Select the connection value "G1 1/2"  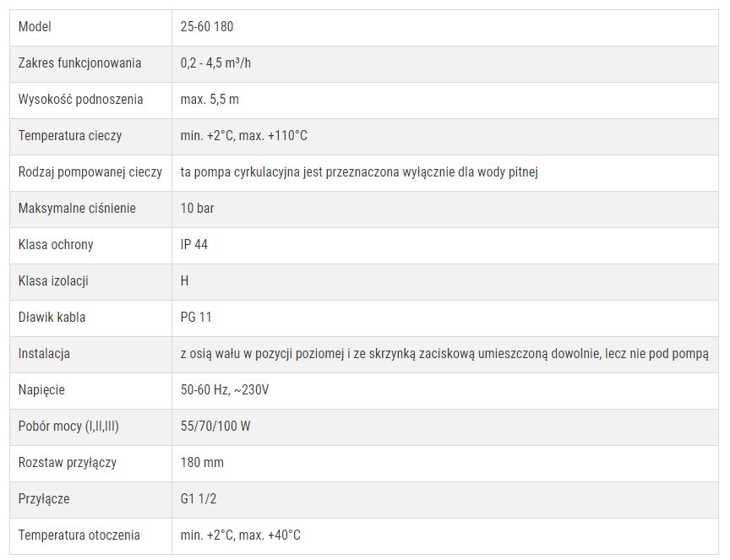pos(199,499)
